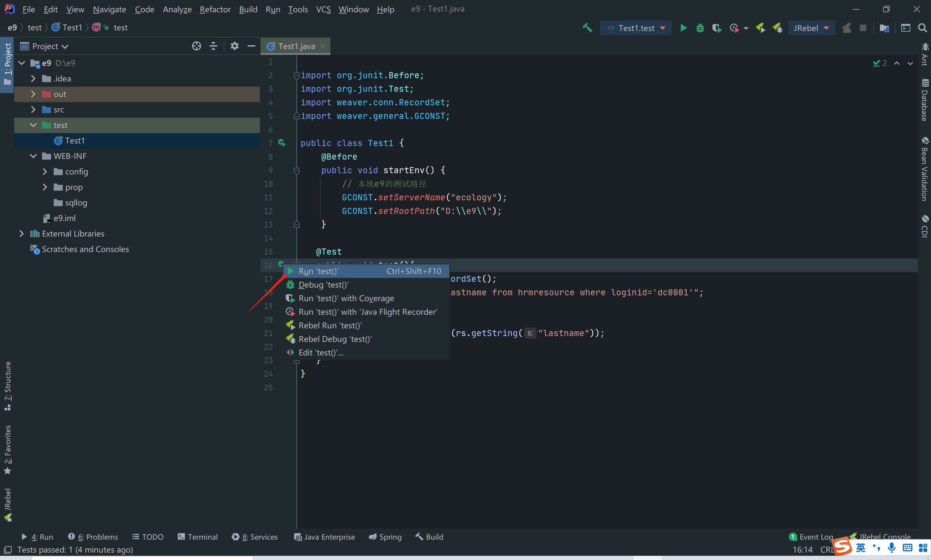Collapse the WEB-INF folder node
Image resolution: width=931 pixels, height=560 pixels.
[33, 156]
